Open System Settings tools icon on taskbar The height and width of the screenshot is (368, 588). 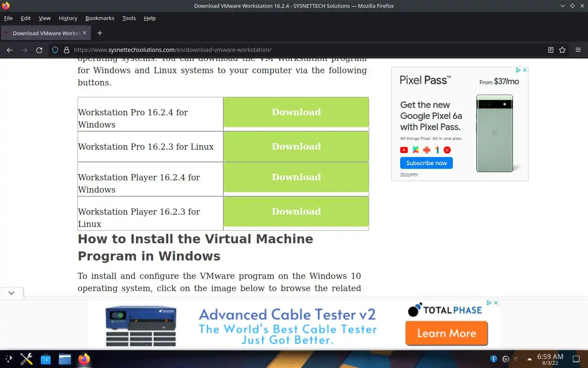[x=27, y=359]
